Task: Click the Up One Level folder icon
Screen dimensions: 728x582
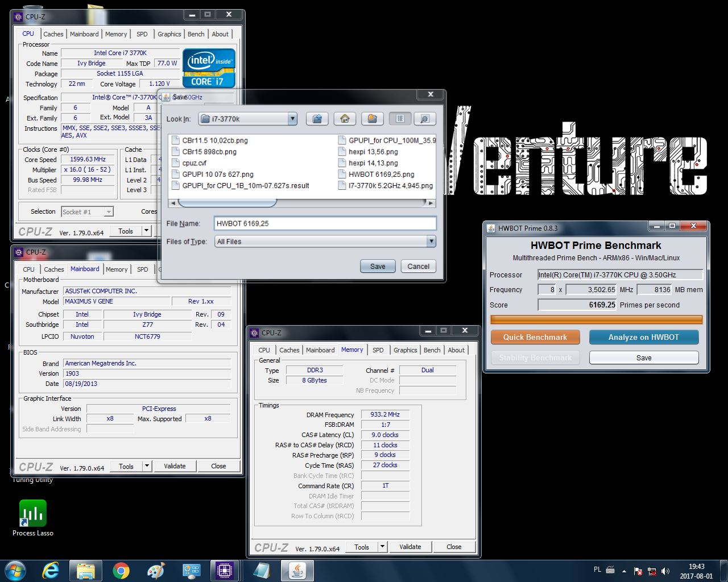Action: click(317, 119)
